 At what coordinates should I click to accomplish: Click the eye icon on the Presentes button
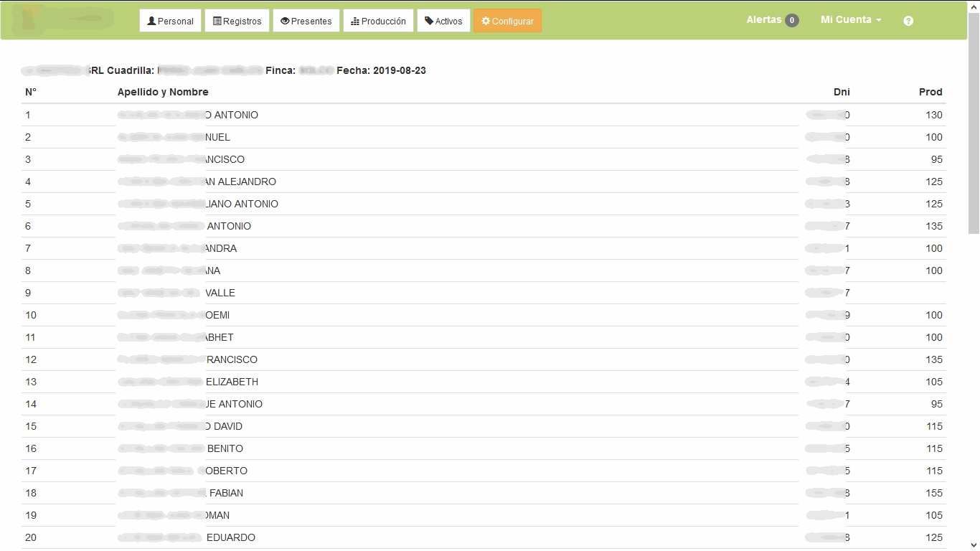[283, 21]
